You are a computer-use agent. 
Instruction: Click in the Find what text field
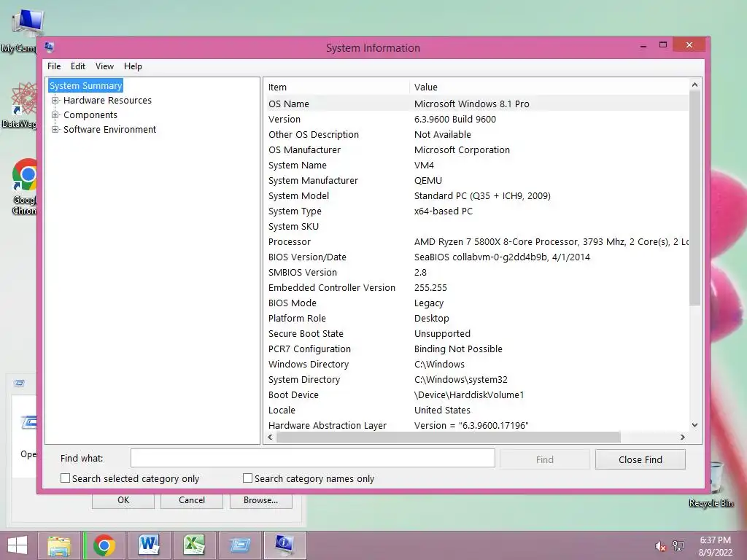click(312, 458)
